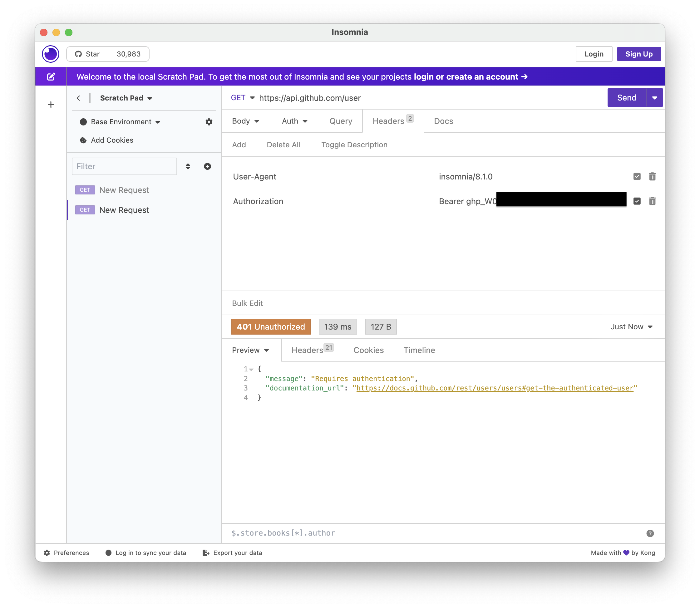The image size is (700, 608).
Task: Switch to the response Headers tab
Action: point(312,350)
